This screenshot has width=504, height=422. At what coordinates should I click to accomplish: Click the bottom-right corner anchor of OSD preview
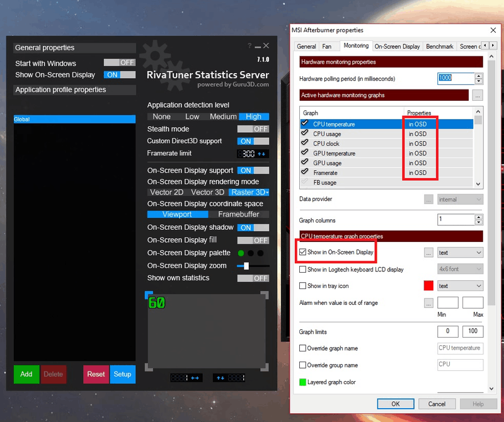pyautogui.click(x=265, y=367)
